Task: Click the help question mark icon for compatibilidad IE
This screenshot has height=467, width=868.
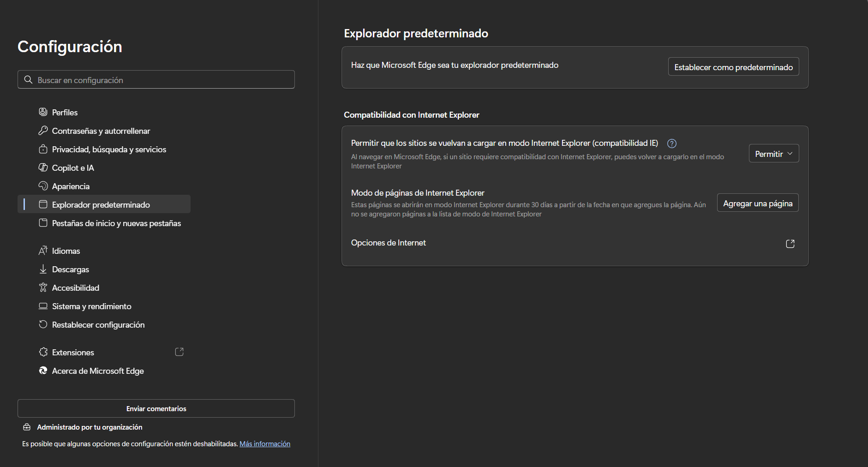Action: tap(672, 144)
